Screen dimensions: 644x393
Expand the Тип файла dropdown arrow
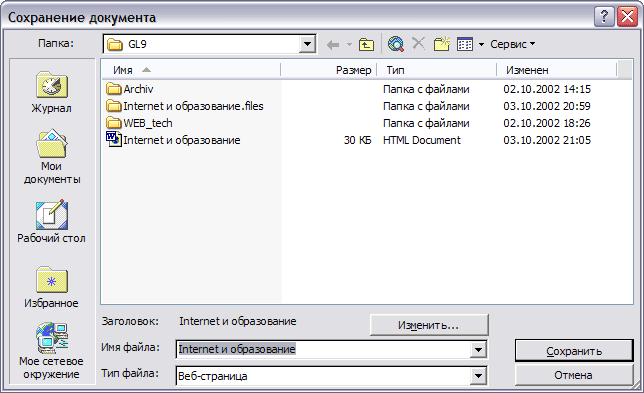[x=478, y=376]
